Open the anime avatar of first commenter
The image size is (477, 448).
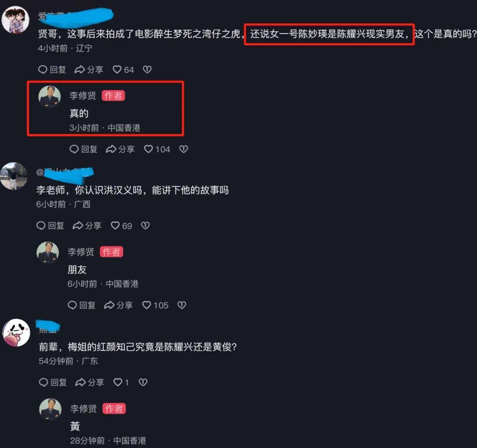[x=15, y=20]
